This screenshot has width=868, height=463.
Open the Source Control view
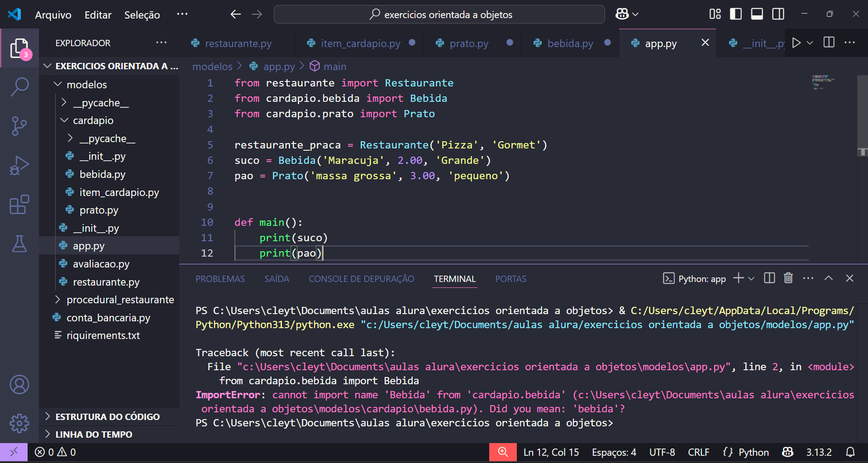pyautogui.click(x=19, y=126)
